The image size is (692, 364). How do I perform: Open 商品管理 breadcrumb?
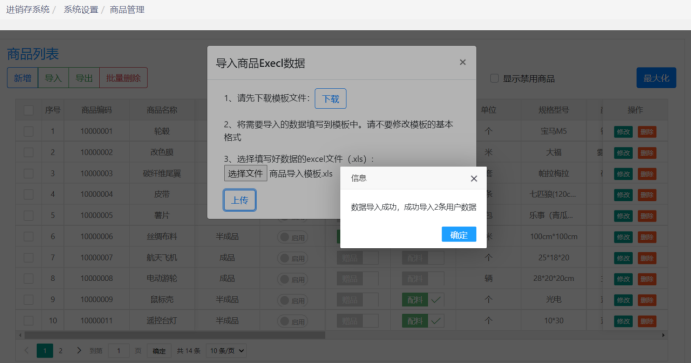pyautogui.click(x=127, y=10)
